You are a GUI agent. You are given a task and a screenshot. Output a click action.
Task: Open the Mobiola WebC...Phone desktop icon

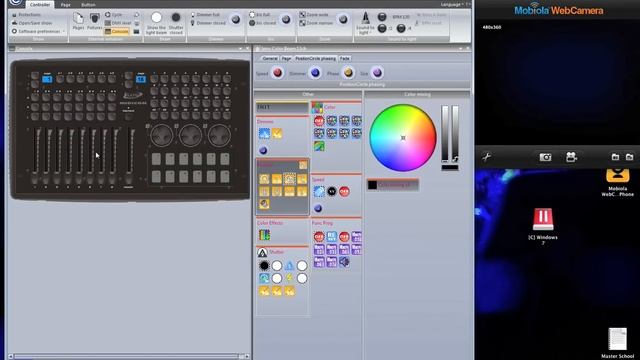click(x=618, y=182)
